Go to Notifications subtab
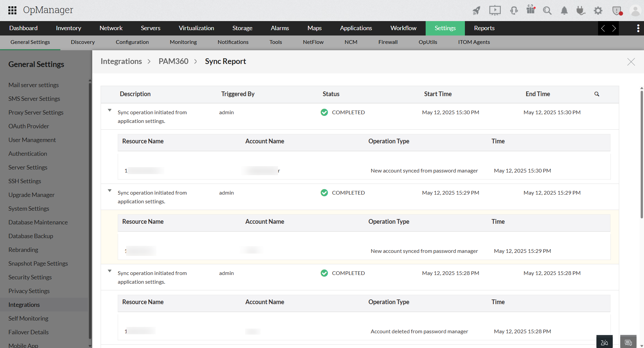 233,42
